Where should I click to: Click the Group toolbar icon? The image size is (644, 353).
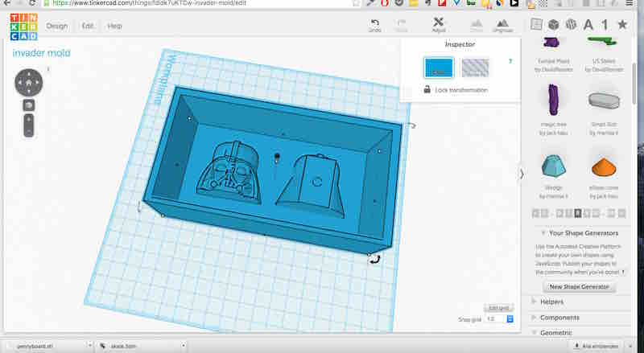click(477, 26)
